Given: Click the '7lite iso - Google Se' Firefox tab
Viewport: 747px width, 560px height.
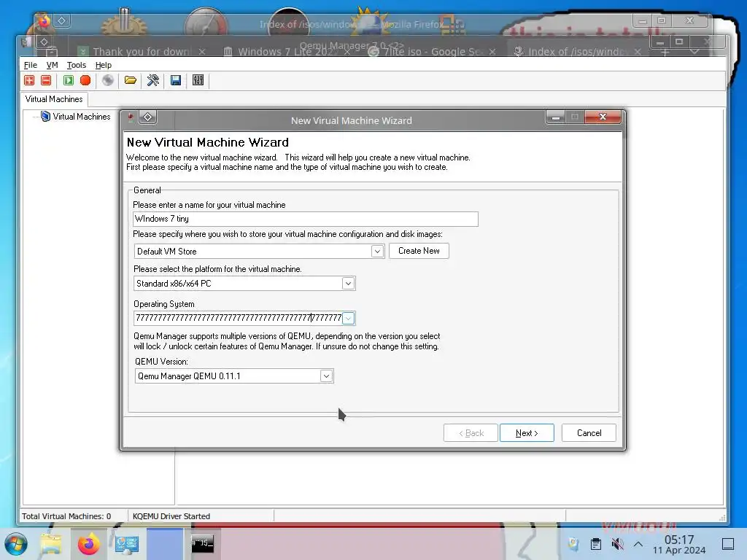Looking at the screenshot, I should click(x=433, y=52).
